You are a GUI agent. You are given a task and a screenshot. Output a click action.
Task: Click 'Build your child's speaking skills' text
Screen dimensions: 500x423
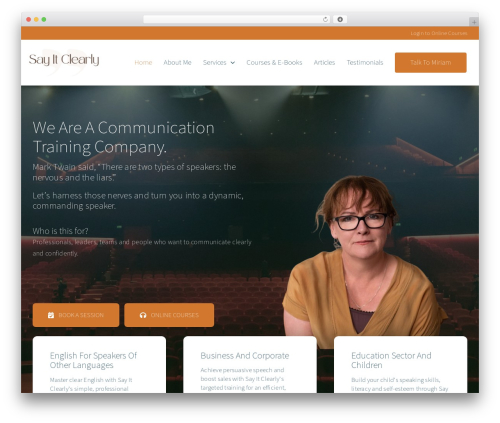tap(400, 384)
